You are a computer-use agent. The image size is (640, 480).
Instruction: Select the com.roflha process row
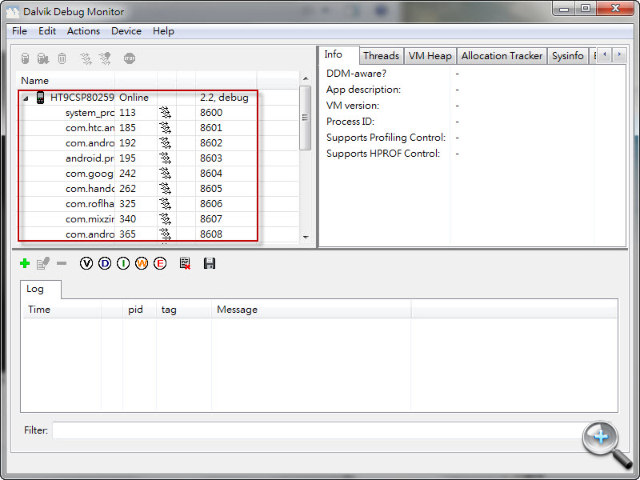[158, 204]
